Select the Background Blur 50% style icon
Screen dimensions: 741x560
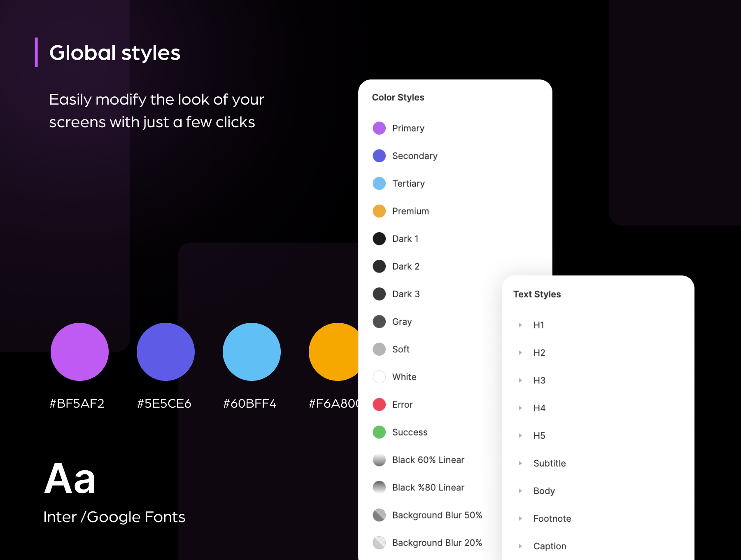click(x=379, y=515)
